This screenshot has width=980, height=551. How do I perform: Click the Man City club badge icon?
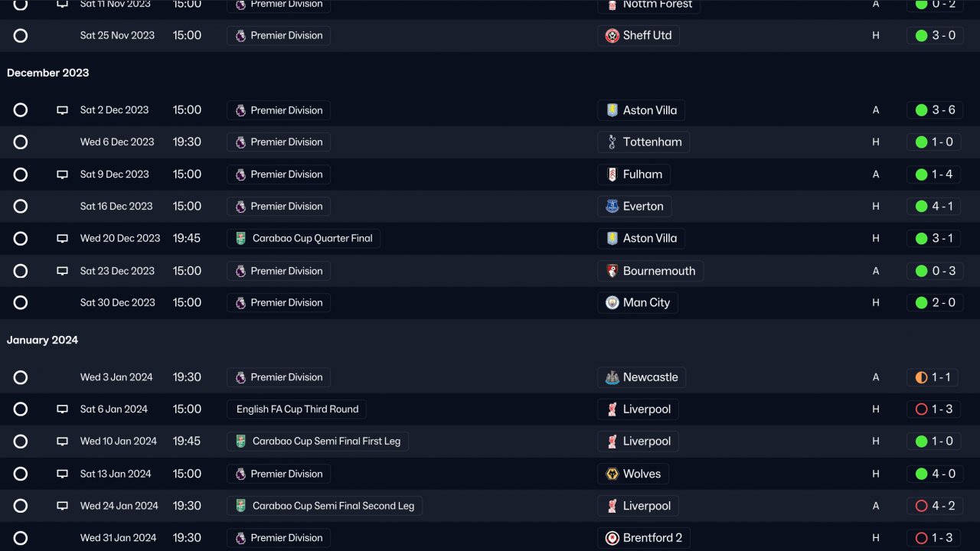[x=612, y=303]
